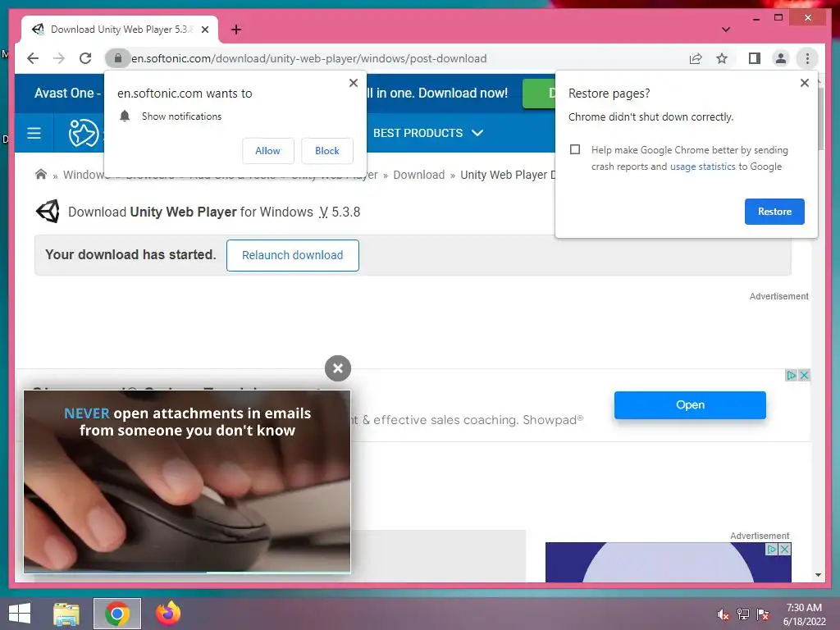
Task: Expand the BEST PRODUCTS dropdown
Action: click(x=428, y=133)
